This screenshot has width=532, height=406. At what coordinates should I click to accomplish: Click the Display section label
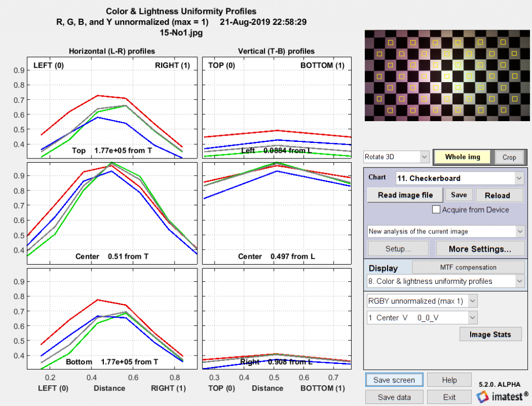[x=383, y=268]
